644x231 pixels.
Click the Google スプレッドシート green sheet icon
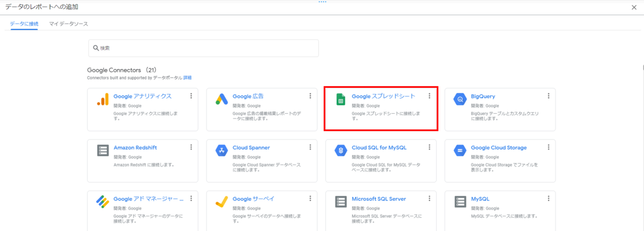point(340,99)
